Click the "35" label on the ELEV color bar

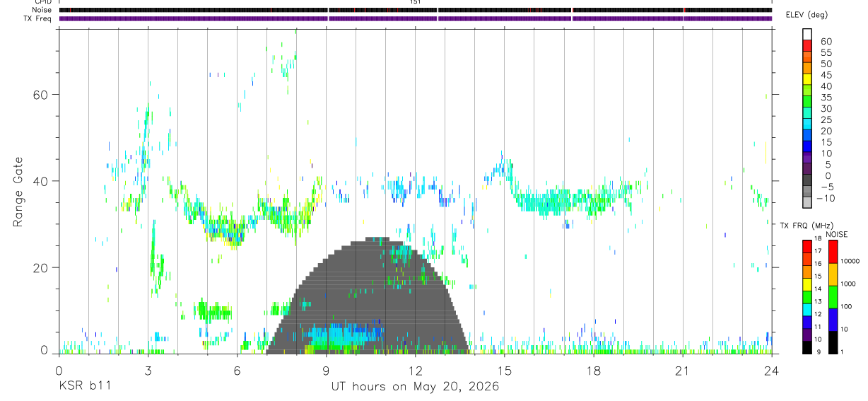[826, 98]
